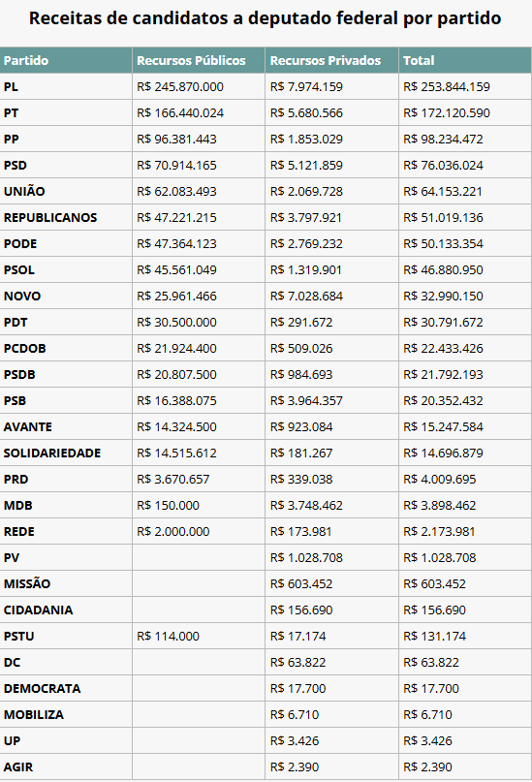Click PSB private funds R$ 3.964.357
Viewport: 532px width, 782px height.
tap(306, 400)
